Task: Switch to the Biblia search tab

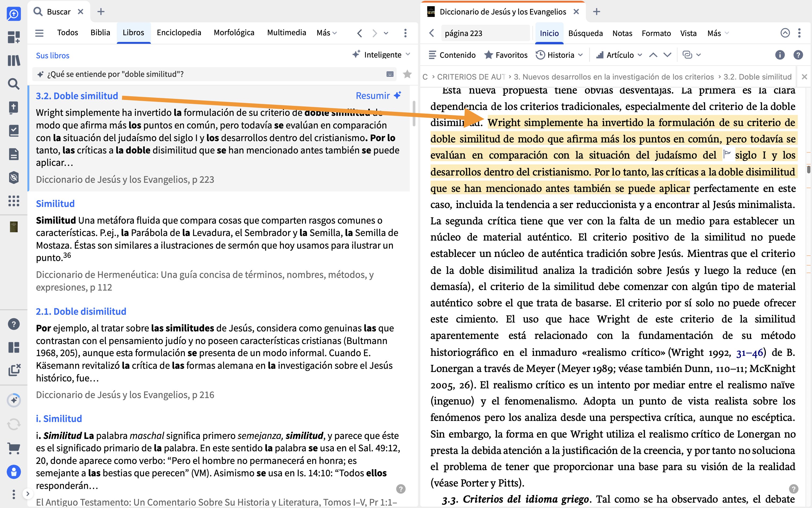Action: pos(100,33)
